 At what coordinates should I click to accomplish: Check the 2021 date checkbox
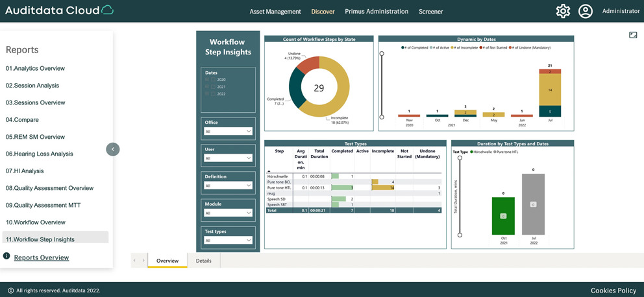(x=213, y=86)
